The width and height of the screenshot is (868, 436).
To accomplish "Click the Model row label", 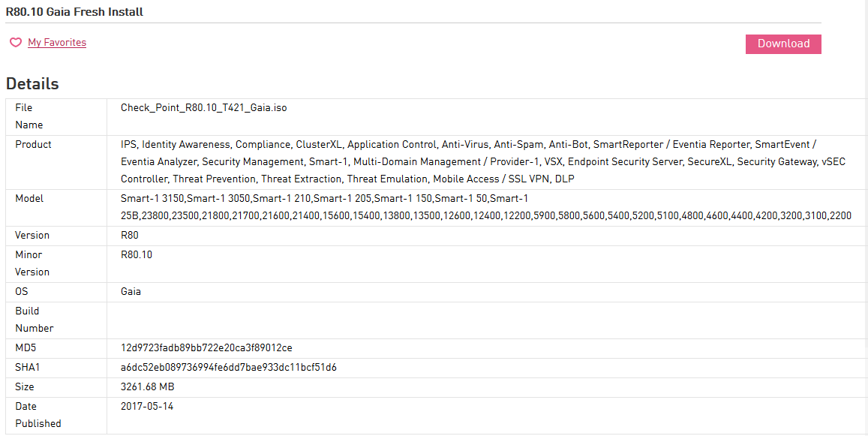I will coord(29,199).
